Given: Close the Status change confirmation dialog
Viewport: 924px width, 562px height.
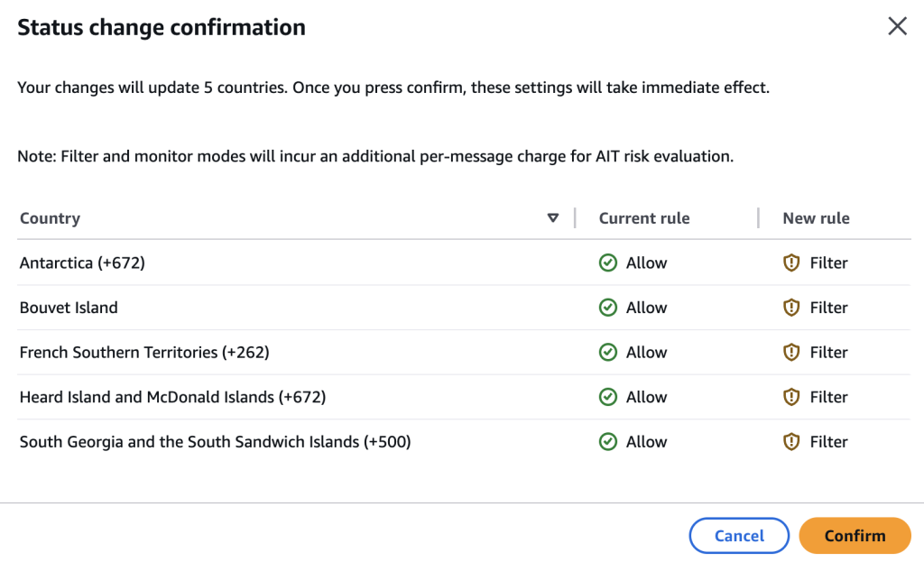Looking at the screenshot, I should click(x=897, y=26).
